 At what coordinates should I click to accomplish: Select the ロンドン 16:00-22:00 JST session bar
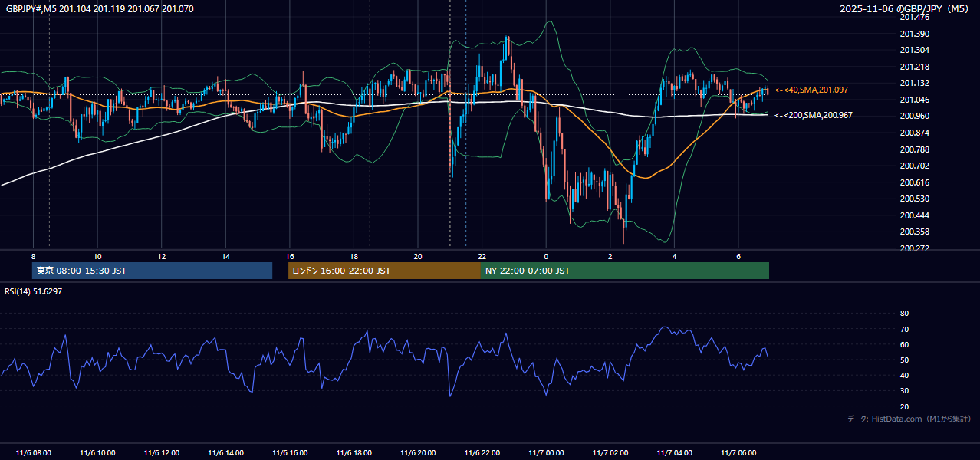(x=384, y=271)
